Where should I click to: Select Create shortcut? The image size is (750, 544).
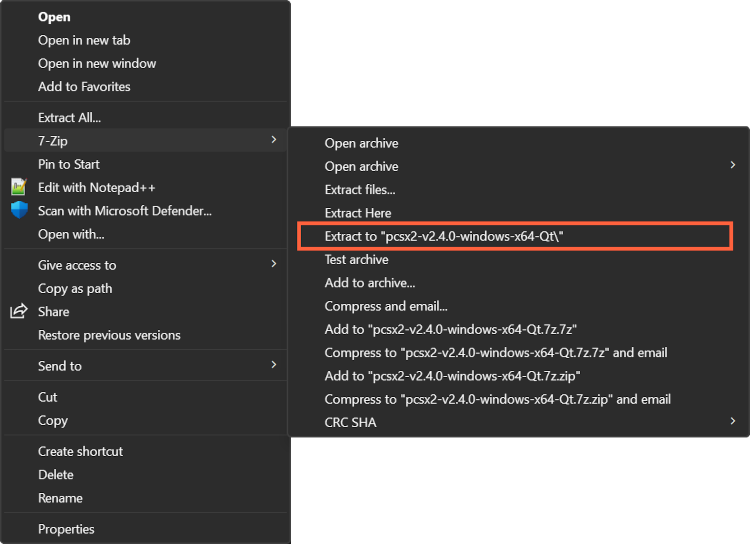tap(145, 451)
